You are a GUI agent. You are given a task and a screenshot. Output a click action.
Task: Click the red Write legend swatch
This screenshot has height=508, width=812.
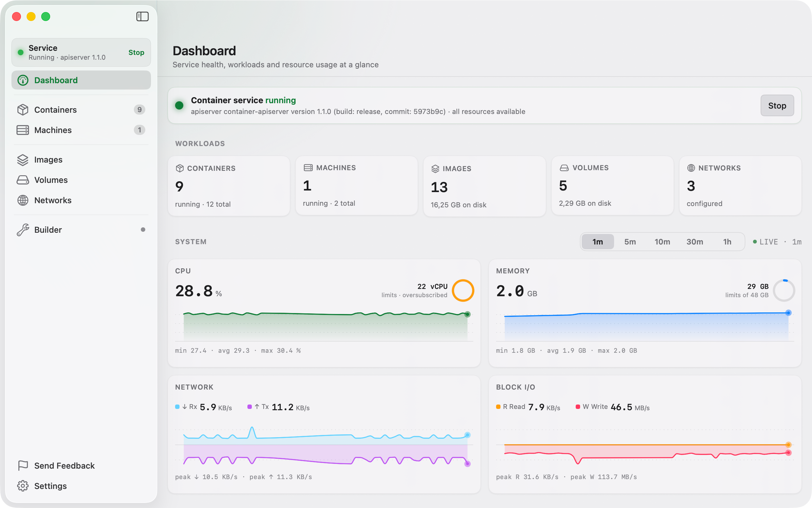pos(578,407)
